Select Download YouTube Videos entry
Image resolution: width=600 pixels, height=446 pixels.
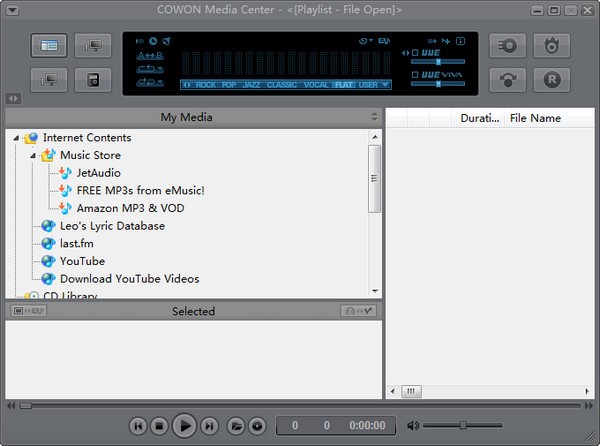point(130,278)
